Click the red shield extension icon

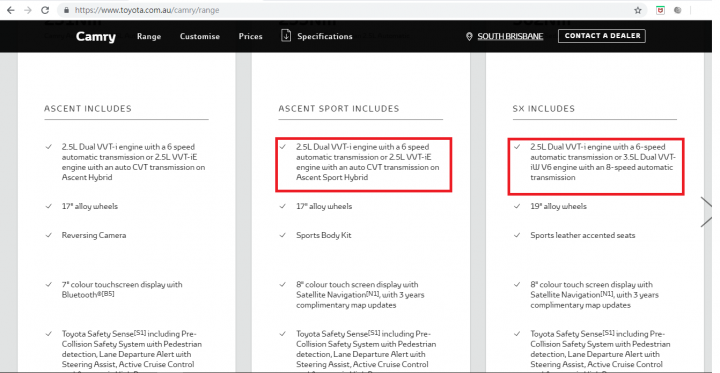(660, 10)
